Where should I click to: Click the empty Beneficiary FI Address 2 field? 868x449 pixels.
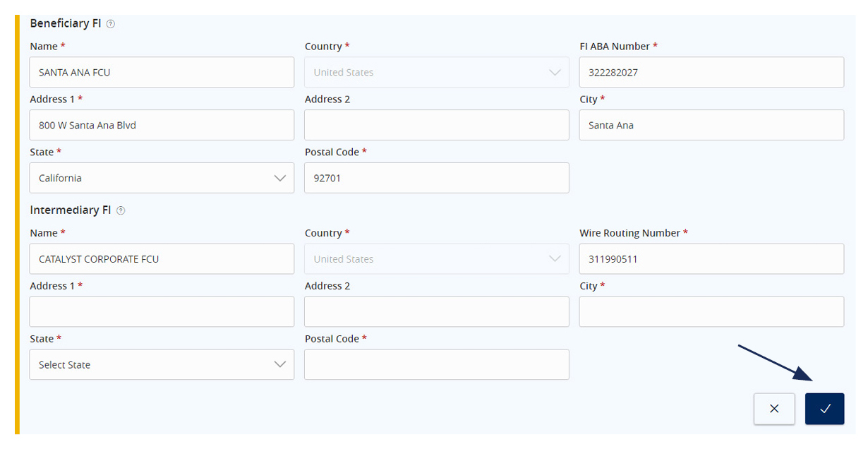(436, 125)
